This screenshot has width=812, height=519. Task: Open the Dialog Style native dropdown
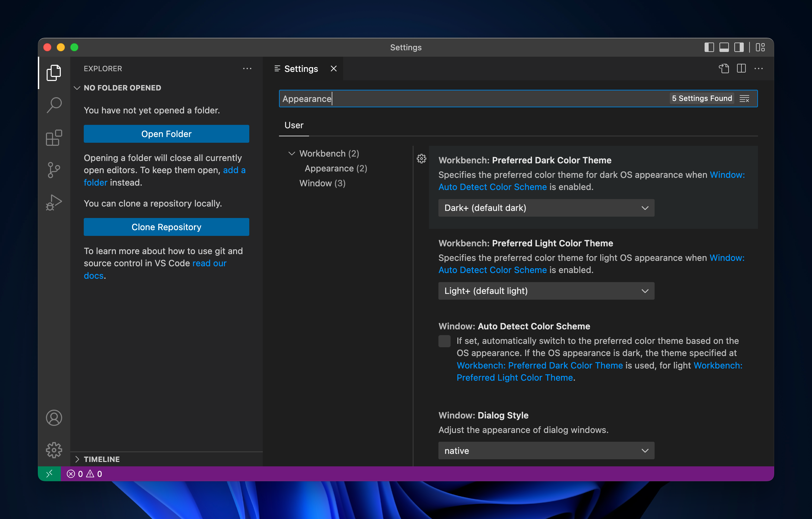pyautogui.click(x=546, y=451)
